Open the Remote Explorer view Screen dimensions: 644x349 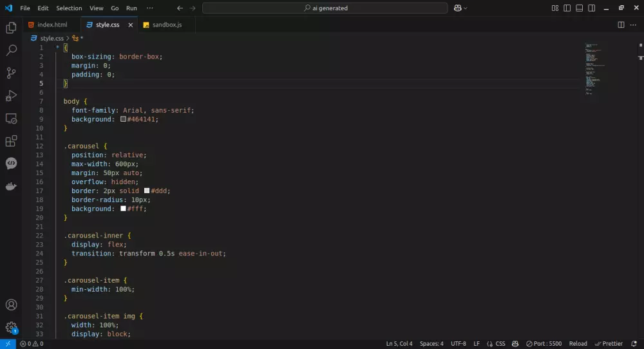point(11,118)
